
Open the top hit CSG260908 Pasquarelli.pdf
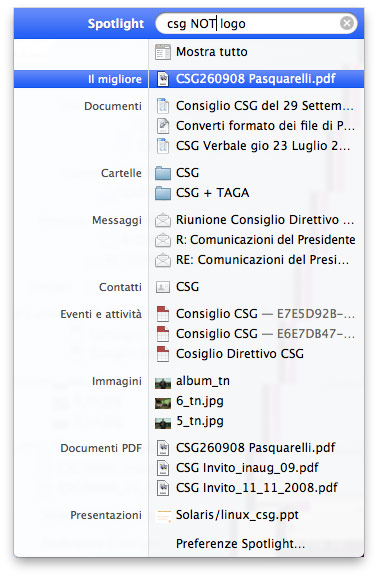[x=255, y=79]
